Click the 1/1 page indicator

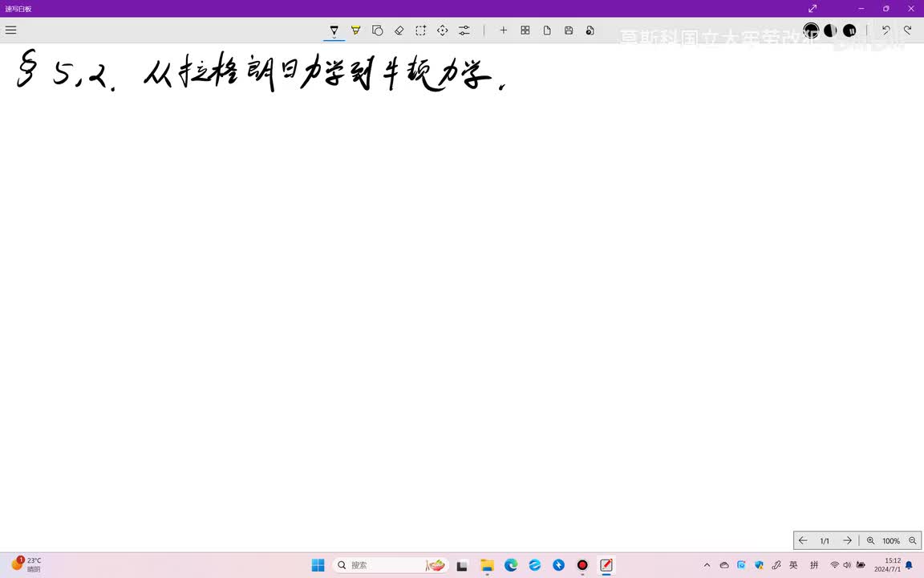pyautogui.click(x=825, y=541)
